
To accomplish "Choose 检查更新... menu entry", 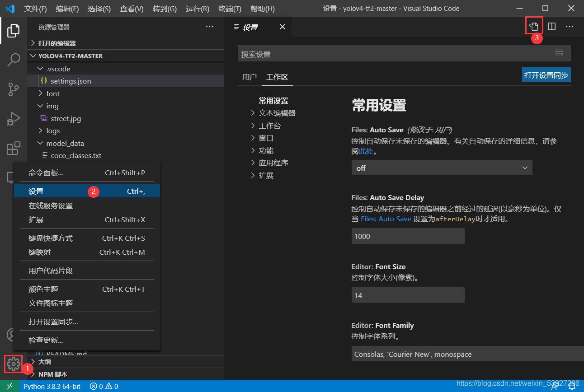I will pyautogui.click(x=87, y=340).
